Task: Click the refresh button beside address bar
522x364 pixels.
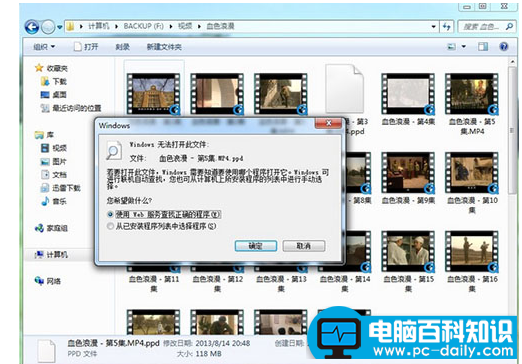Action: [x=446, y=26]
